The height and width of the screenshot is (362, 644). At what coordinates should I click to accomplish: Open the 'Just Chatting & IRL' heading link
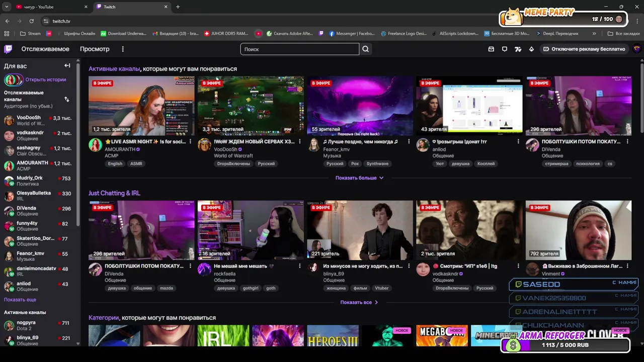coord(114,193)
